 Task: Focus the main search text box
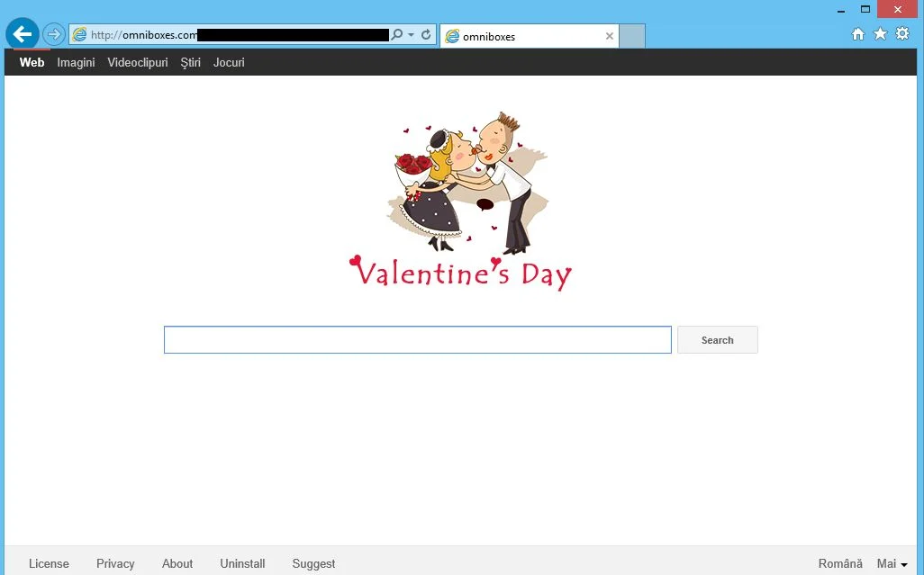click(417, 340)
